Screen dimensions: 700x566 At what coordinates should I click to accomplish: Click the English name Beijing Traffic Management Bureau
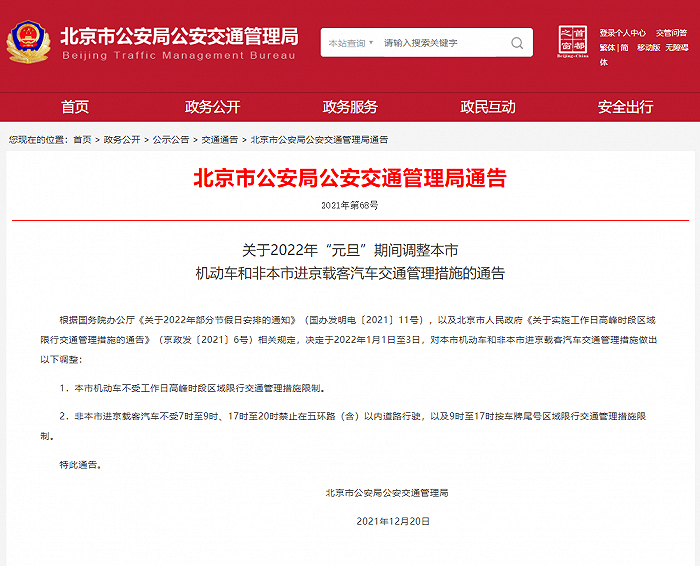pyautogui.click(x=179, y=56)
